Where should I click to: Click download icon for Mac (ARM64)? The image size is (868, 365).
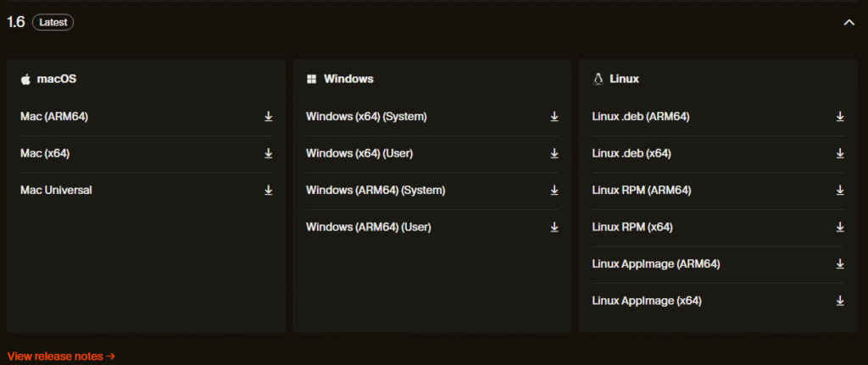[x=268, y=117]
